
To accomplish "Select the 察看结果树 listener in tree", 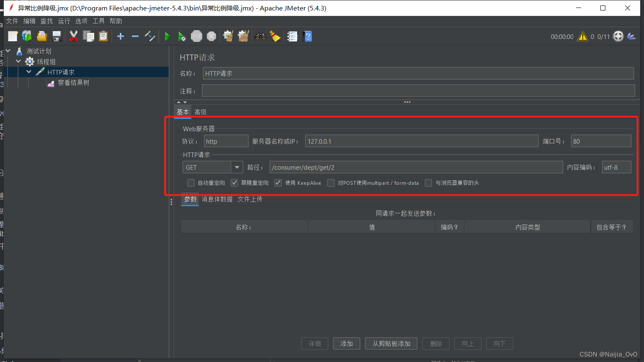I will [x=73, y=83].
